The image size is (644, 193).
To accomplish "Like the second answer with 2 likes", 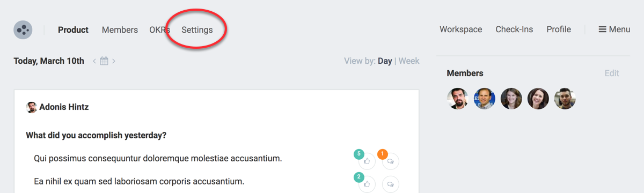I will pos(367,184).
